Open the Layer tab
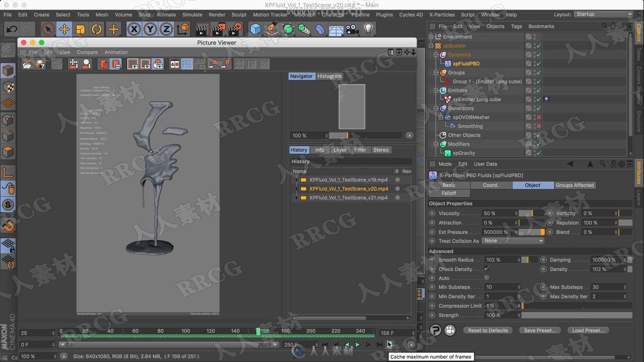 click(x=340, y=150)
